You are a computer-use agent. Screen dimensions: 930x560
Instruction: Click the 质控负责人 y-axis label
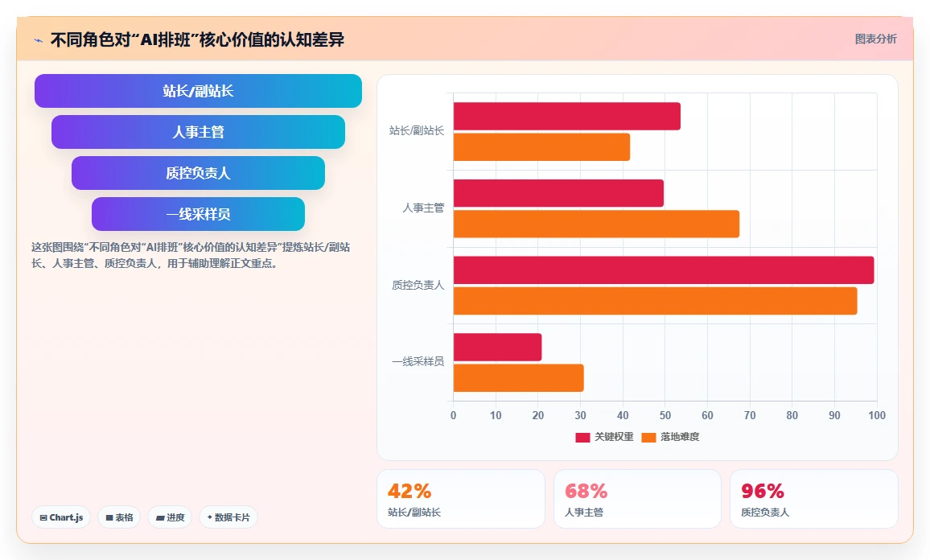pyautogui.click(x=418, y=285)
